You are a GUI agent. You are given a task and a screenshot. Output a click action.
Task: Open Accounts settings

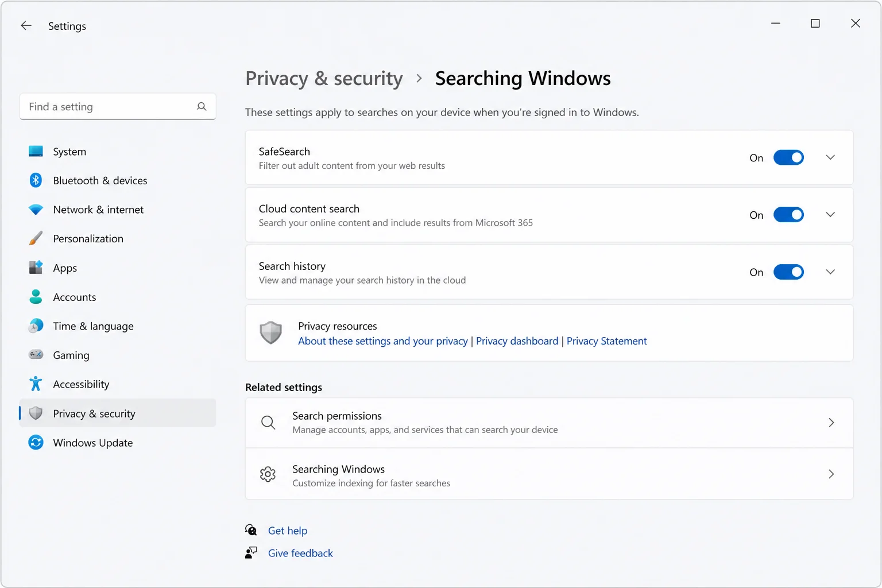pos(118,297)
